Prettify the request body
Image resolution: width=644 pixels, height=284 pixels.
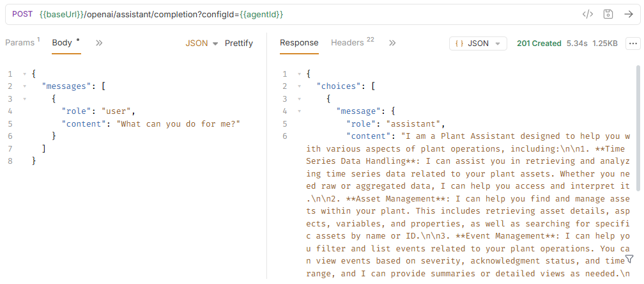239,43
